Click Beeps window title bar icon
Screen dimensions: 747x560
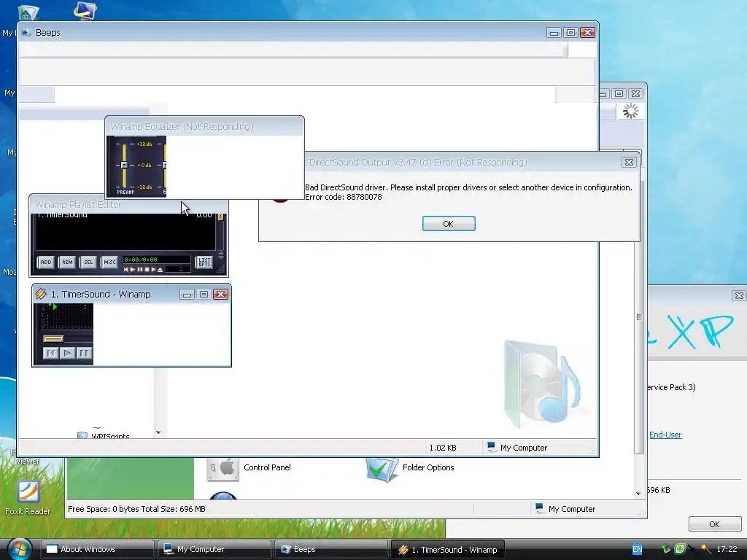pos(27,32)
